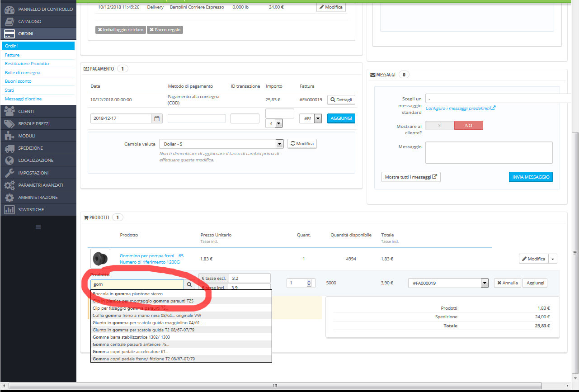The width and height of the screenshot is (579, 392).
Task: Open Messaggi d'ordine submenu page
Action: pos(38,99)
